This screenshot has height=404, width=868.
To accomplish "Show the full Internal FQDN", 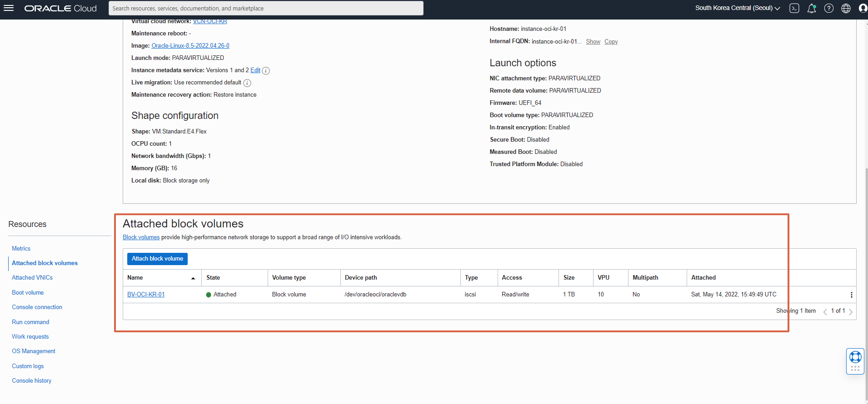I will (593, 41).
